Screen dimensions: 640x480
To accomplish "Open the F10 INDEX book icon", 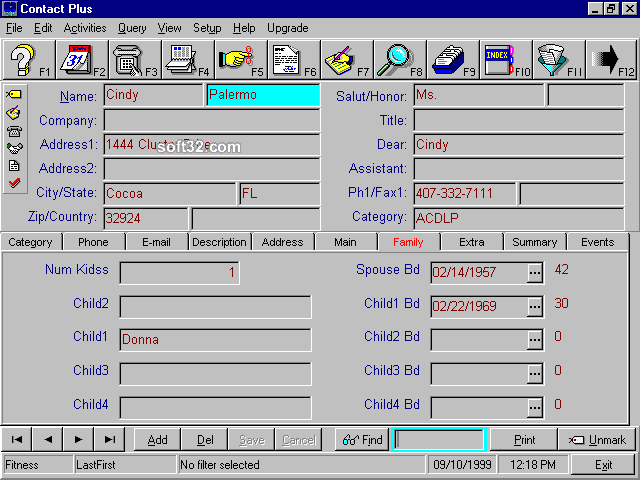I will [506, 60].
